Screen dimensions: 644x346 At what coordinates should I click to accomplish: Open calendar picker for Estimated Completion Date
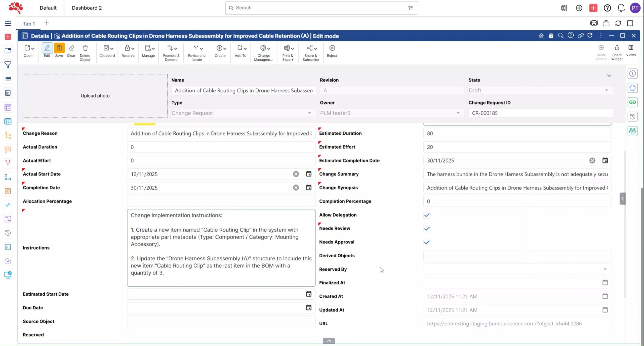[x=605, y=160]
